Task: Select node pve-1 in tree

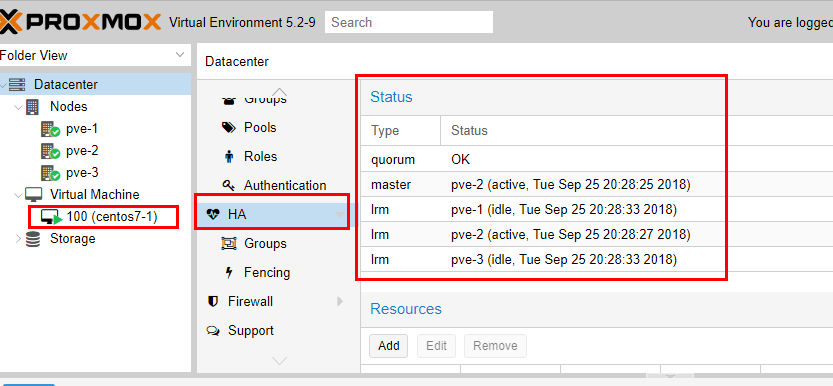Action: coord(82,129)
